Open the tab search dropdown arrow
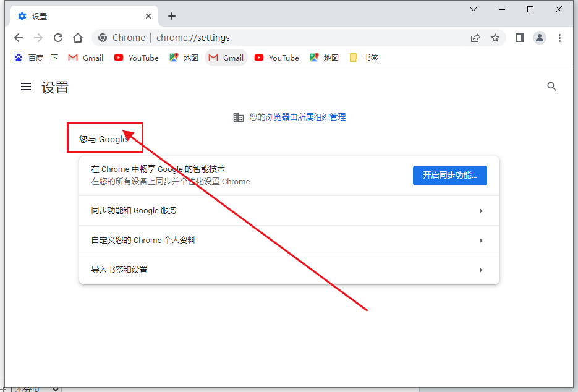 click(x=474, y=10)
